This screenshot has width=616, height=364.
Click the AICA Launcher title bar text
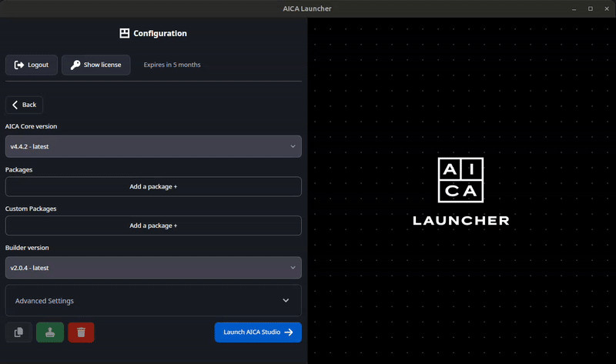coord(307,8)
